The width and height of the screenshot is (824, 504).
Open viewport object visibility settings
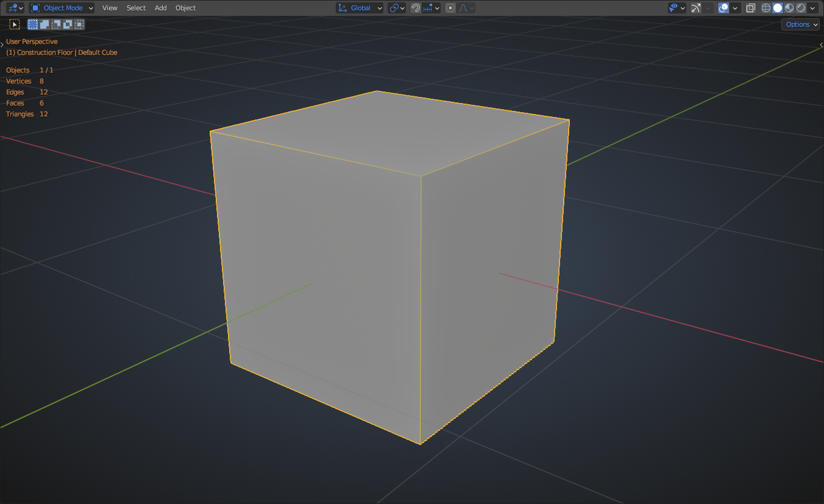pyautogui.click(x=677, y=8)
